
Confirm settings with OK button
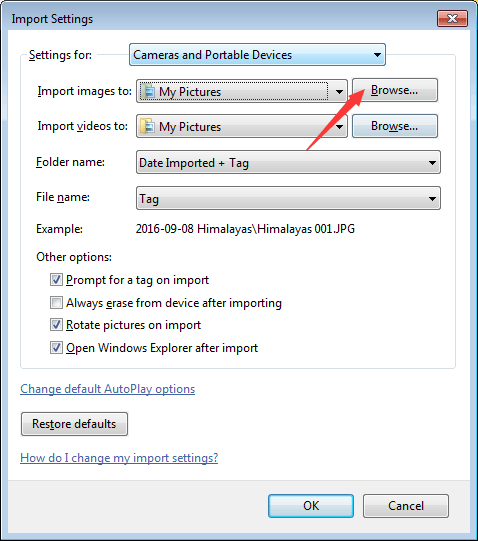(x=311, y=506)
